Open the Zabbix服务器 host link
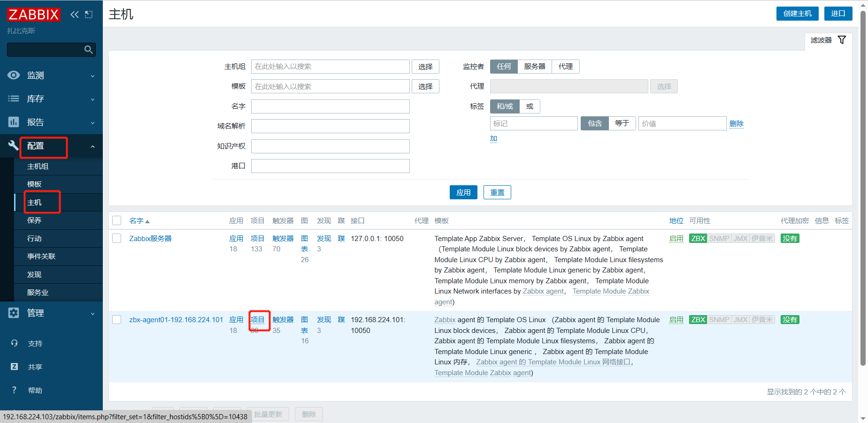868x423 pixels. 150,239
